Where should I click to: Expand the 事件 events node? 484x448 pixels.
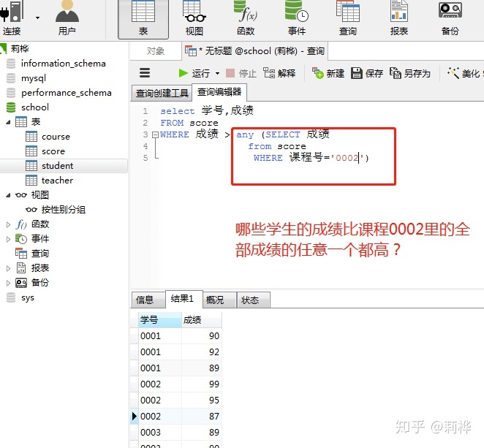[8, 239]
